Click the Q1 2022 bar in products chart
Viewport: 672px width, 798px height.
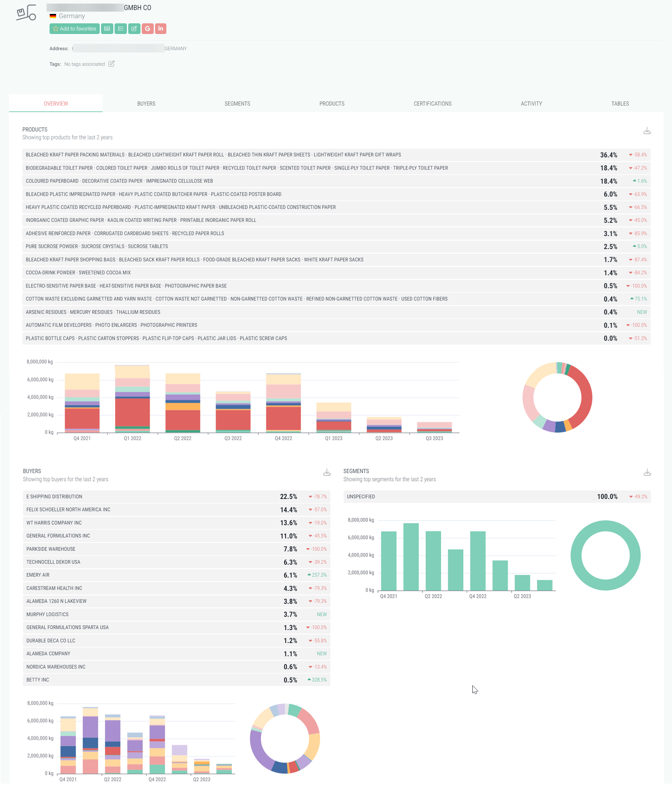tap(132, 399)
